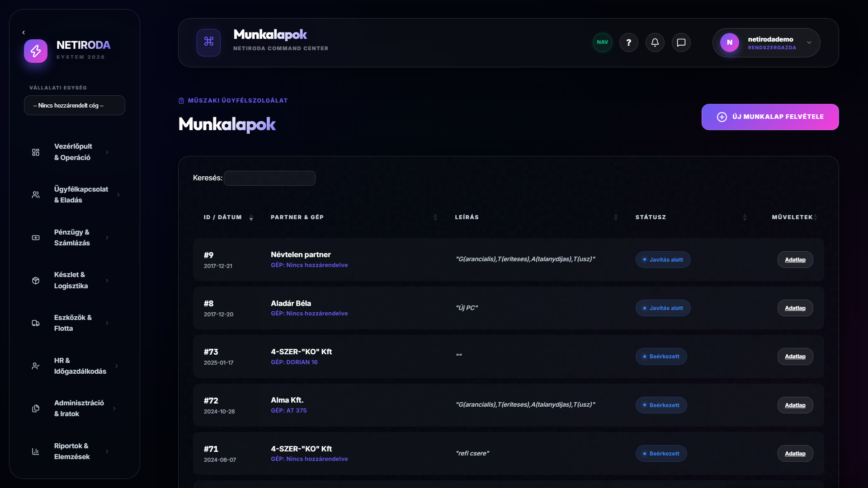
Task: Open the Vállalati egység company dropdown
Action: (75, 105)
